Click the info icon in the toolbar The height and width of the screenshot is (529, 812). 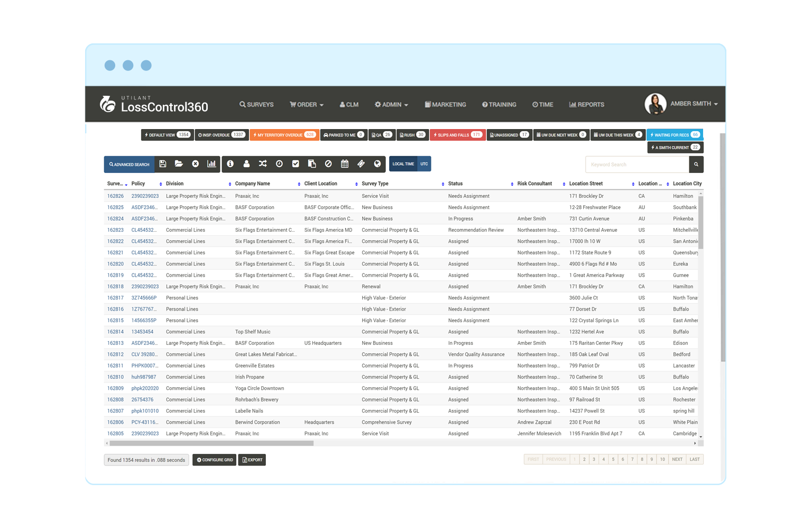(x=230, y=163)
